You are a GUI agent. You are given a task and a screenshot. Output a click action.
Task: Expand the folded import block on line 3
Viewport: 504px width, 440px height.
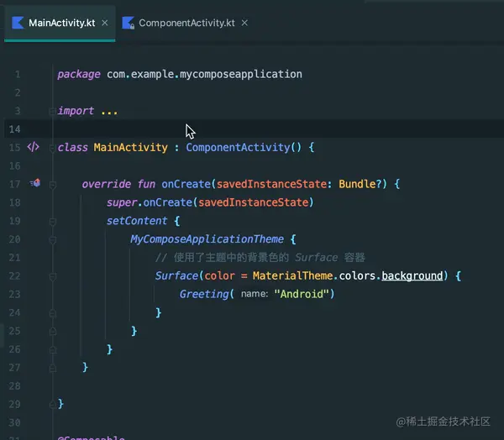[52, 111]
